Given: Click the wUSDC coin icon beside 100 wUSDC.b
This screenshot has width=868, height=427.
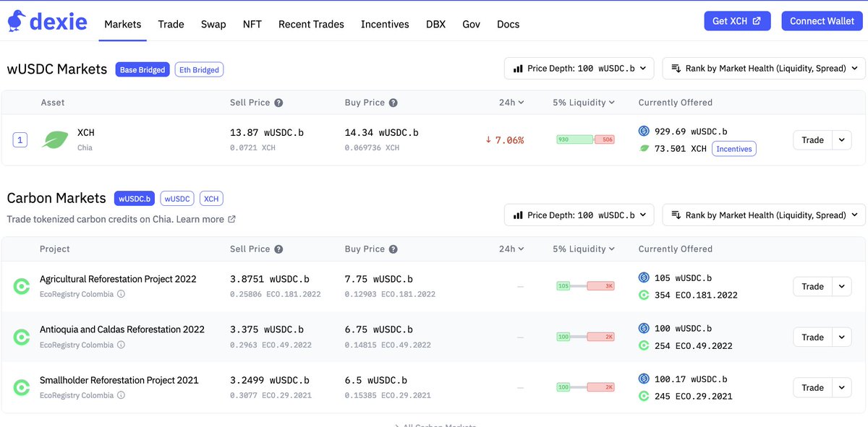Looking at the screenshot, I should tap(644, 328).
